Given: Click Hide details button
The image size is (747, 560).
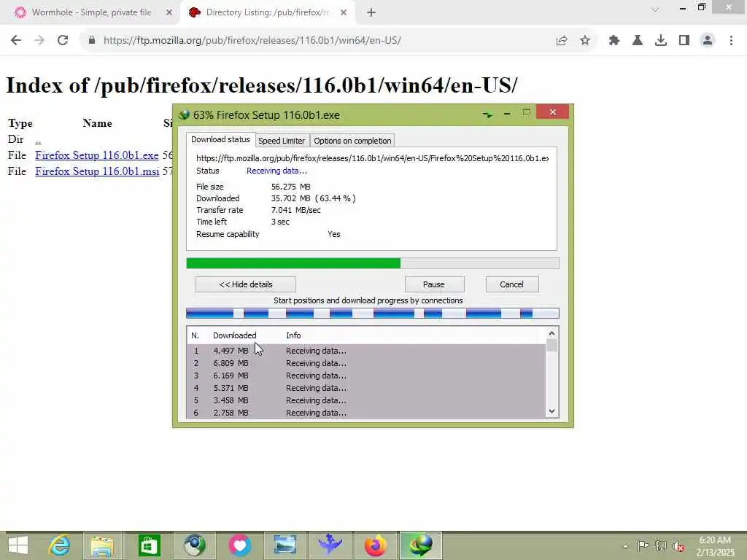Looking at the screenshot, I should 246,284.
